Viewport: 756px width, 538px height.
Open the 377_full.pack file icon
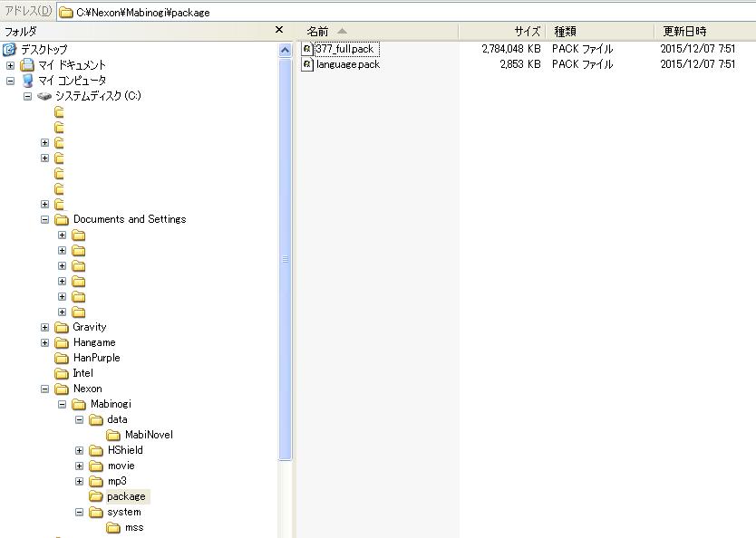pyautogui.click(x=308, y=49)
